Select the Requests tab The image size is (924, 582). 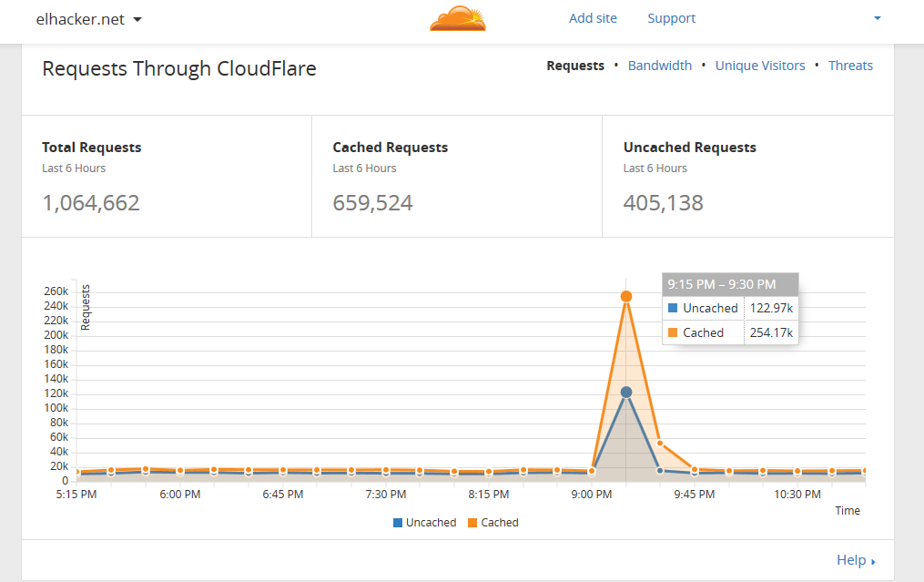click(575, 66)
